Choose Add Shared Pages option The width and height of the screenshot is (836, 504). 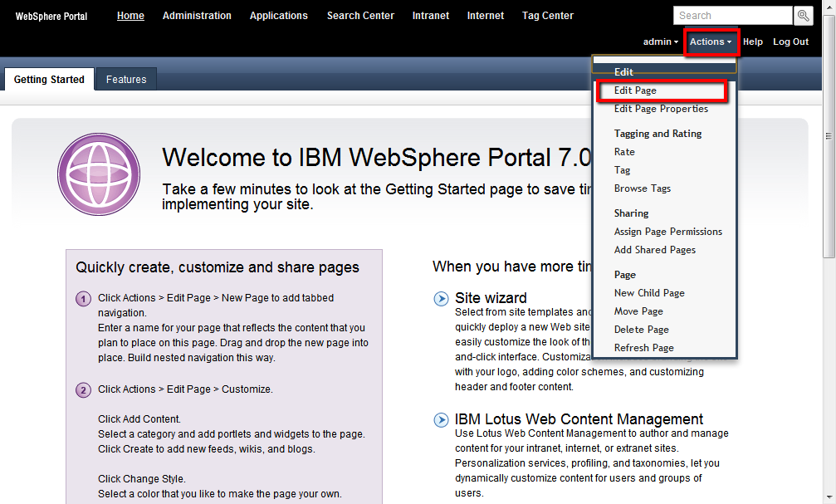655,250
